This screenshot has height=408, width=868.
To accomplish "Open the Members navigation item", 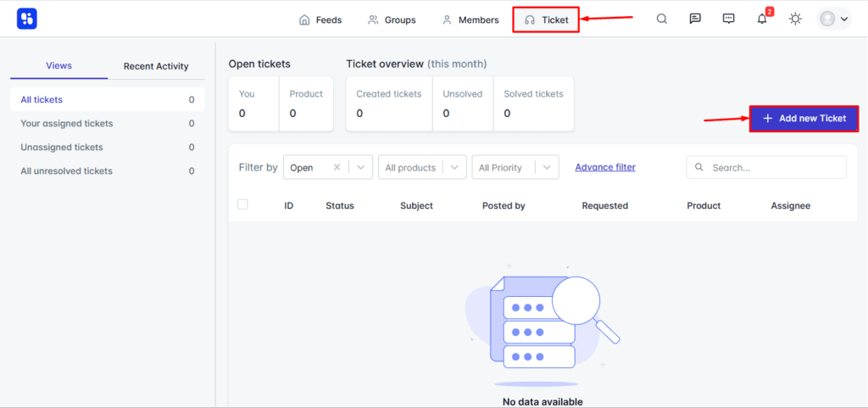I will 470,20.
